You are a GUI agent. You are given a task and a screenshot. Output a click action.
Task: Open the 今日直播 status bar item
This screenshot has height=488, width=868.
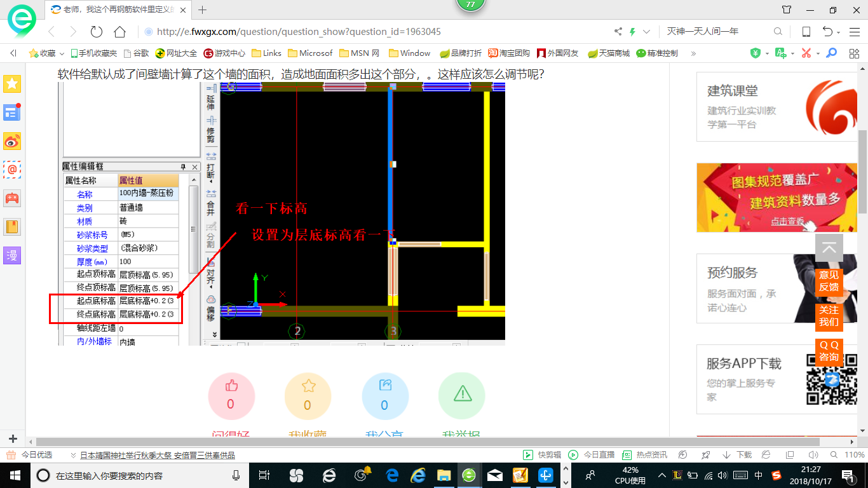click(x=592, y=455)
